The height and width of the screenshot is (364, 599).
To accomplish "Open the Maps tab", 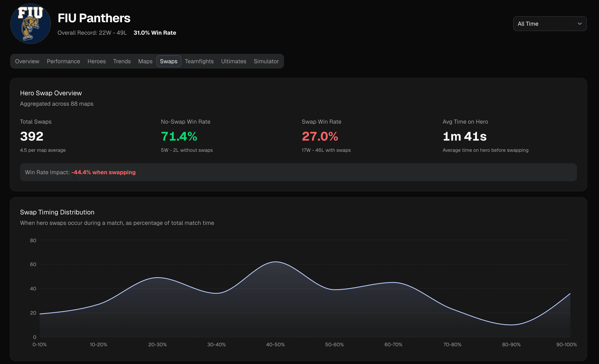I will 145,61.
